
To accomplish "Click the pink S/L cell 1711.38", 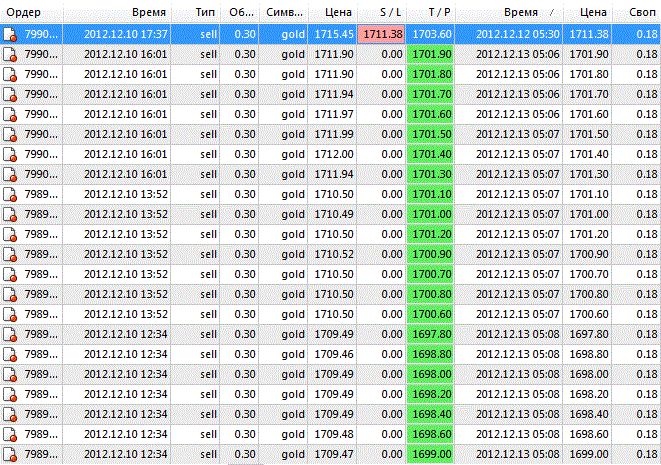I will pos(382,34).
